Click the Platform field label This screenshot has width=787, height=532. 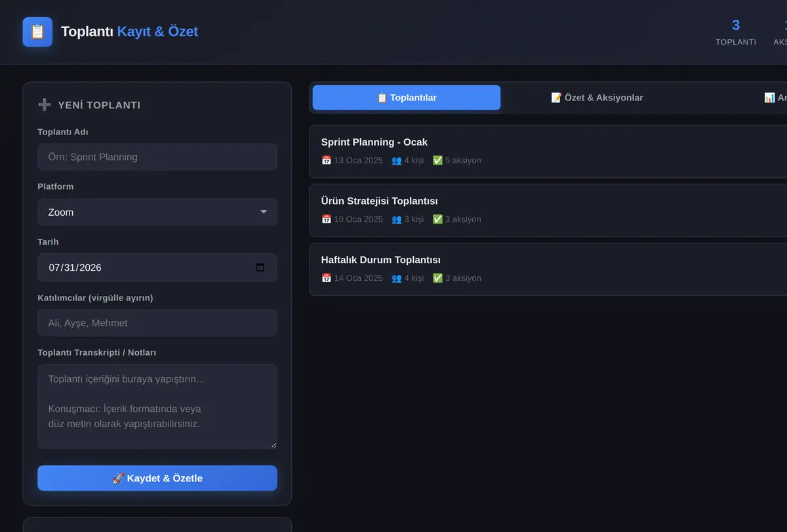(x=56, y=186)
